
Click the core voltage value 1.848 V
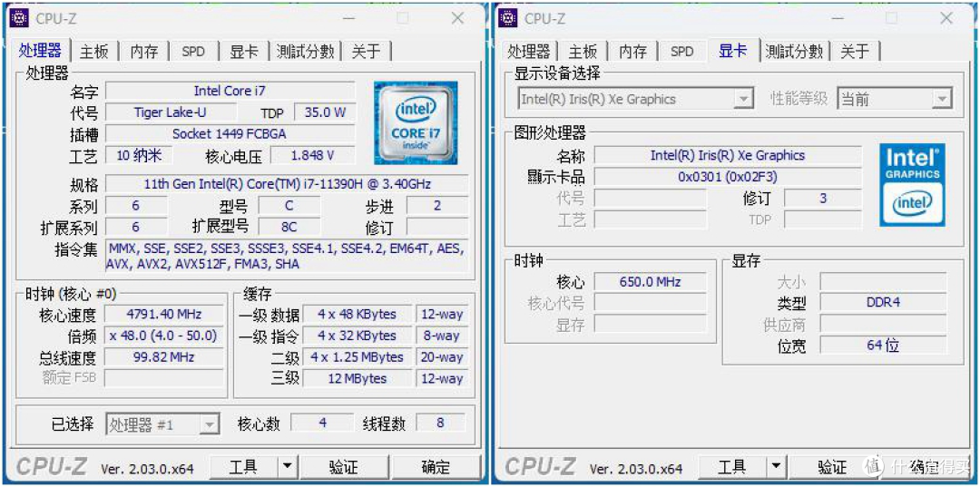point(312,155)
